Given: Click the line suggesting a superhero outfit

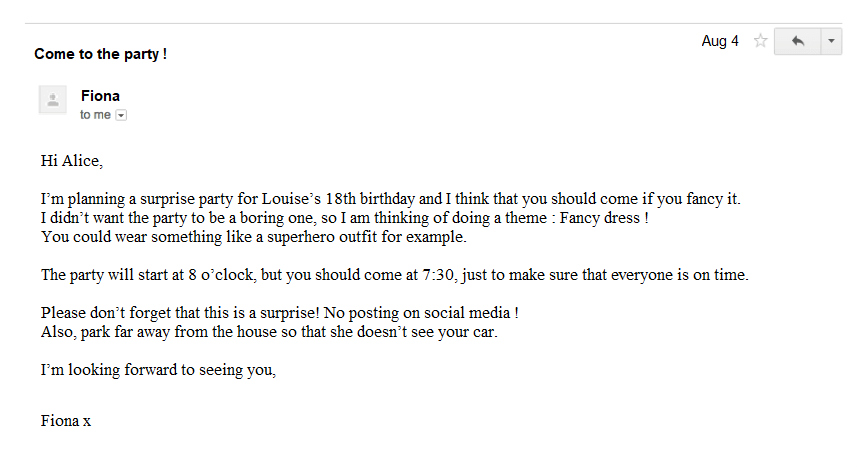Looking at the screenshot, I should tap(253, 237).
